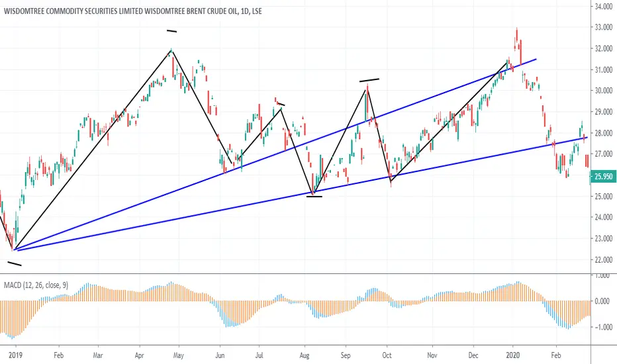This screenshot has width=617, height=364.
Task: Click the 22.000 price axis label
Action: click(x=604, y=259)
